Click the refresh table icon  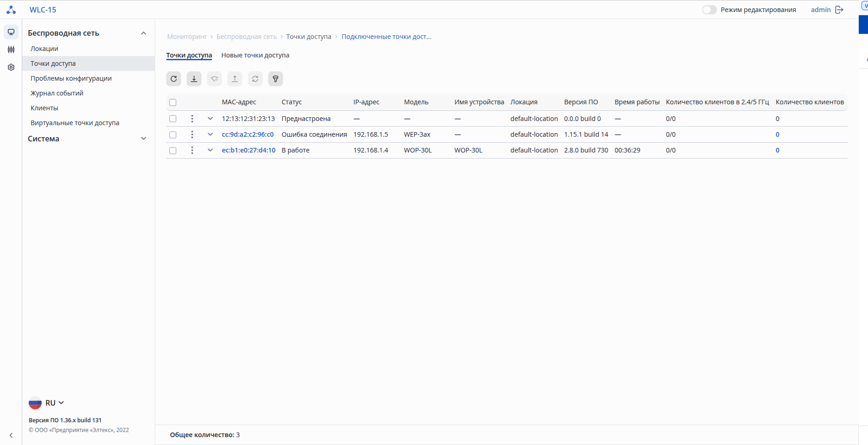click(x=174, y=79)
